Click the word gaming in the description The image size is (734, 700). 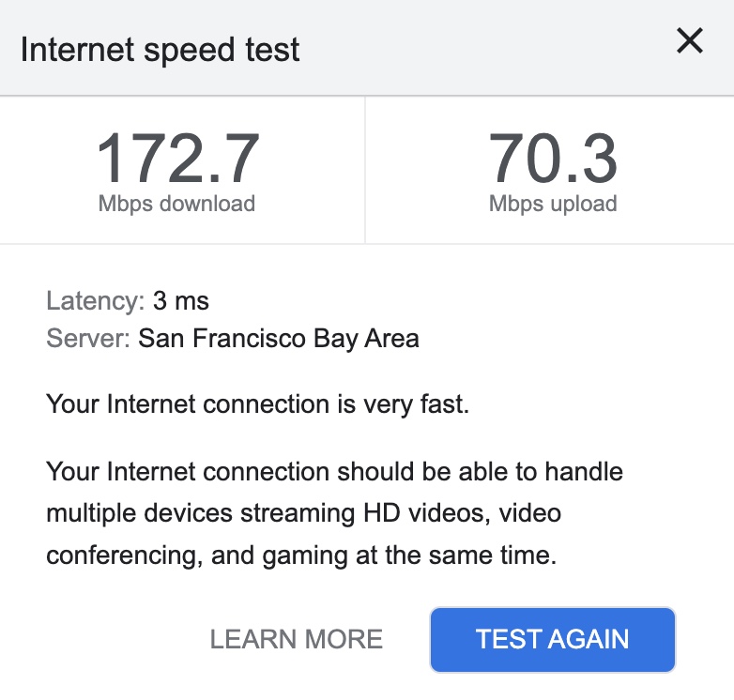click(x=303, y=555)
